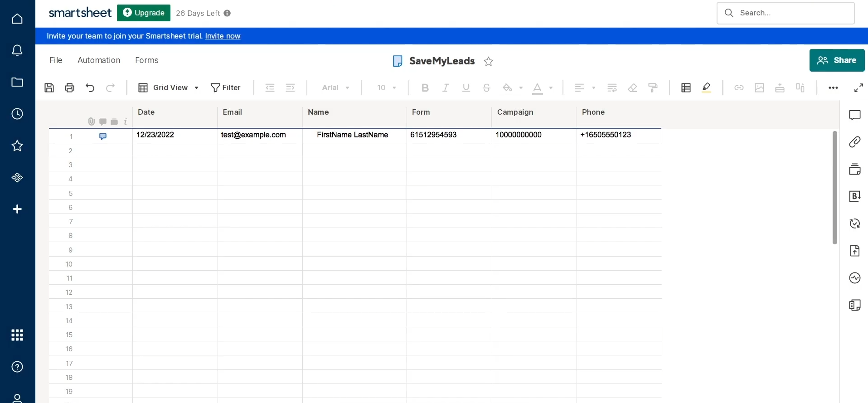Open Help question mark icon
The image size is (868, 403).
coord(17,367)
